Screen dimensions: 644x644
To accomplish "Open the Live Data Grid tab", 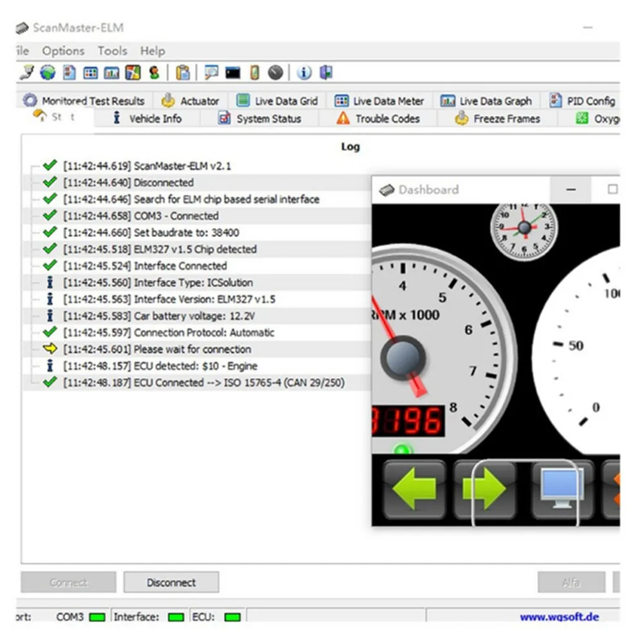I will pos(277,100).
